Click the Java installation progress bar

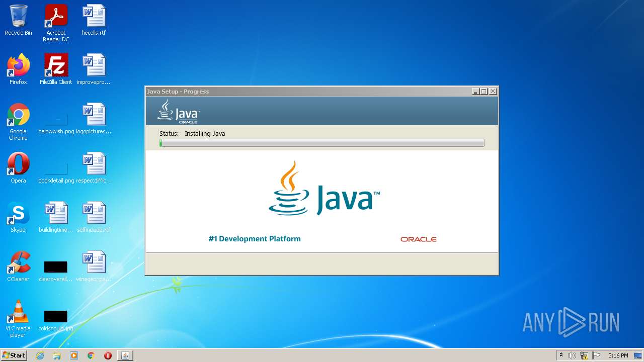coord(321,143)
